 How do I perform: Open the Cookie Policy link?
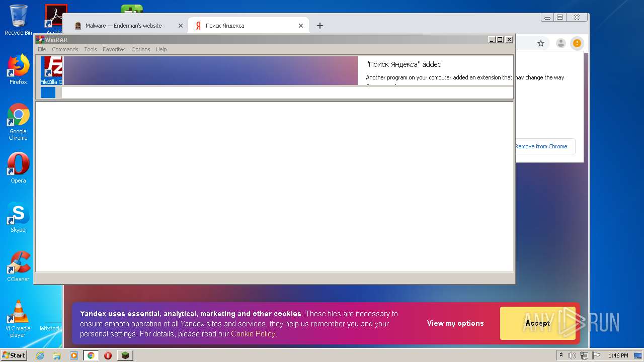tap(253, 334)
